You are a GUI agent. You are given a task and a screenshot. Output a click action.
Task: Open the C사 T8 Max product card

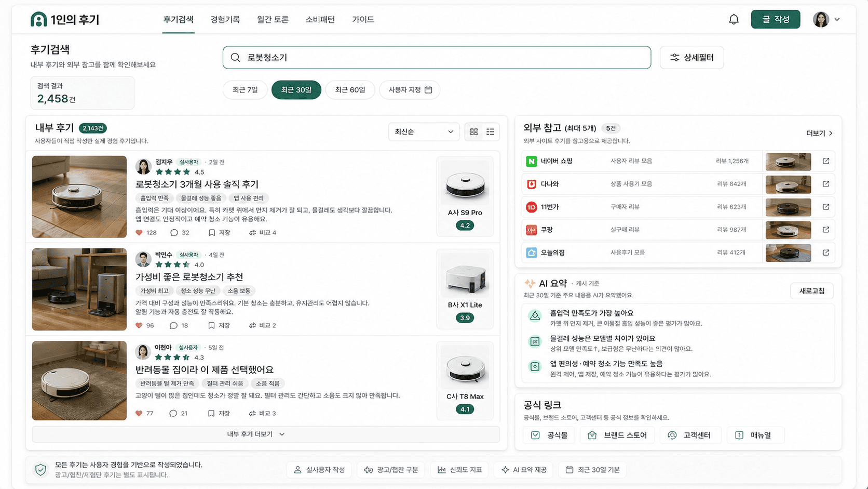[465, 381]
